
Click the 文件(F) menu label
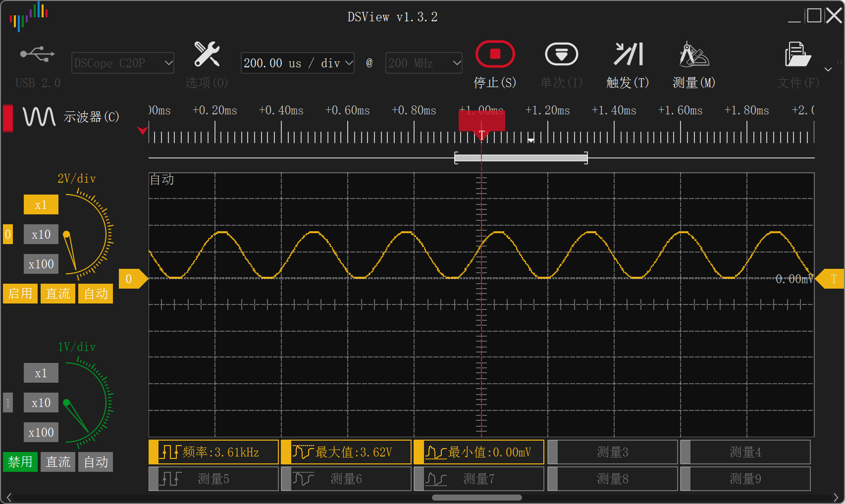[798, 83]
